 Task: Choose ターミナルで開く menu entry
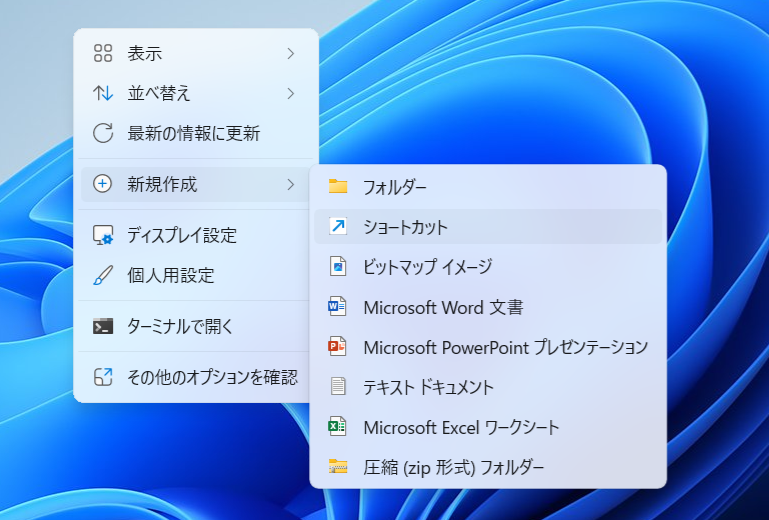(x=196, y=326)
